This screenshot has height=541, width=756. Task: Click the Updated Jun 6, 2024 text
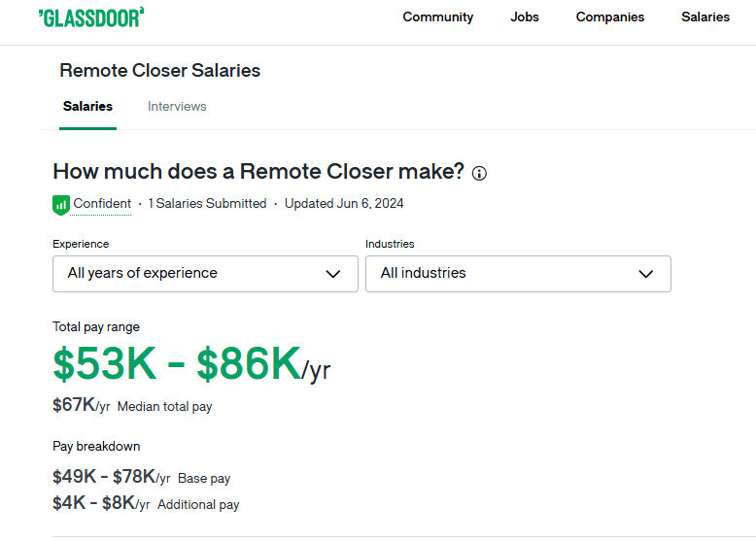click(x=344, y=204)
